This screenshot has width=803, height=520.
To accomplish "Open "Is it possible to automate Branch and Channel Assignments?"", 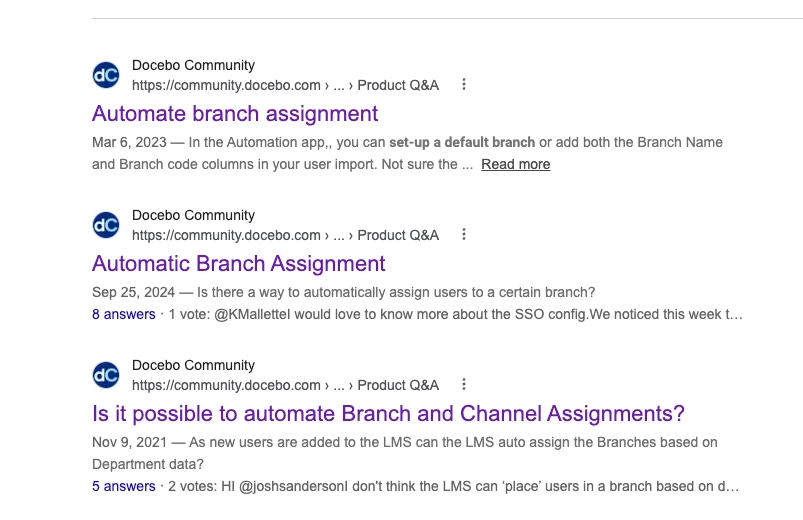I will click(388, 414).
